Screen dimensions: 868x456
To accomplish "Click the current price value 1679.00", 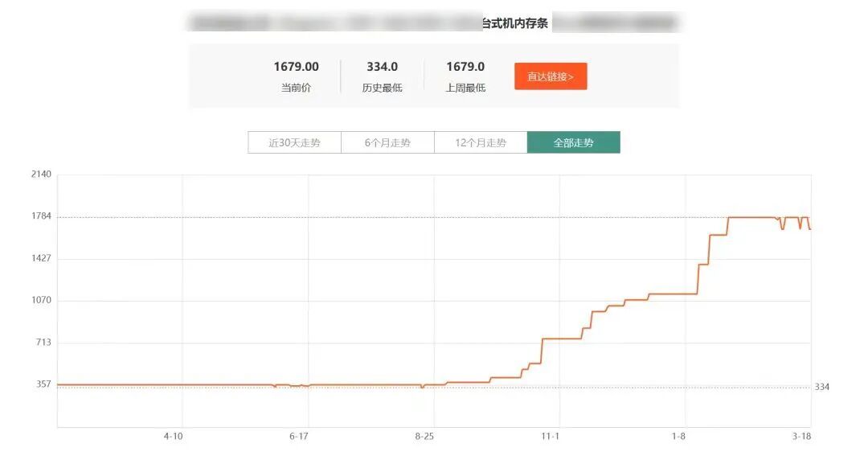I will [296, 67].
